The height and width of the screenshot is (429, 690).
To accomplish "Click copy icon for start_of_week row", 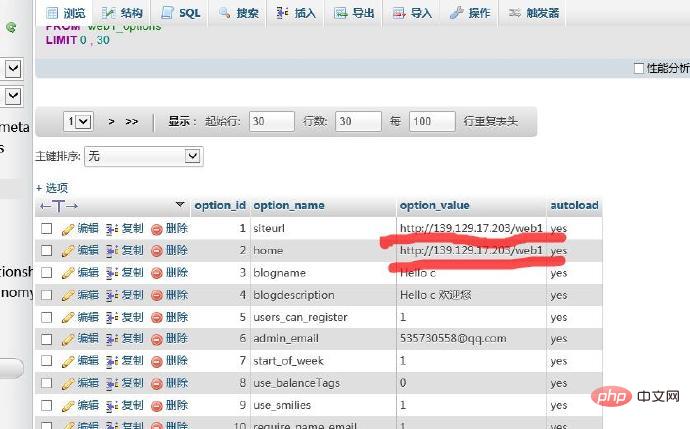I will click(x=112, y=360).
